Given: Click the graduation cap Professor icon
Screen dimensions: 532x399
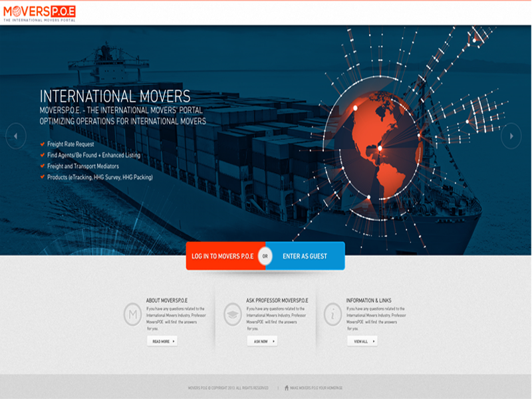Looking at the screenshot, I should 233,314.
